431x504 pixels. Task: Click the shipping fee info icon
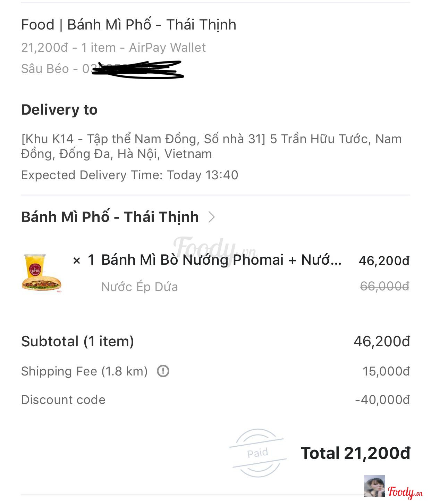(x=163, y=371)
